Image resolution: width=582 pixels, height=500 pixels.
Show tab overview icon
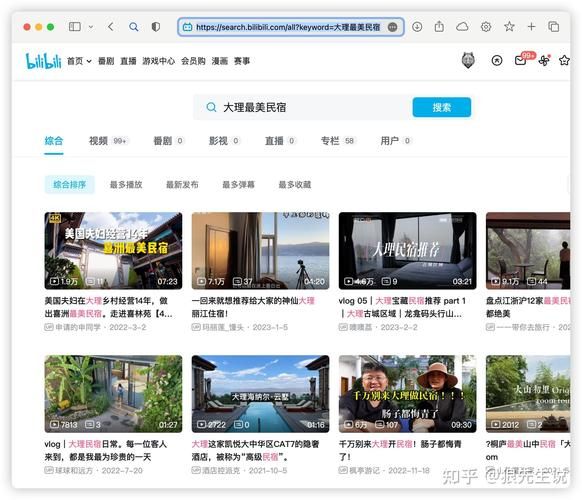(554, 27)
